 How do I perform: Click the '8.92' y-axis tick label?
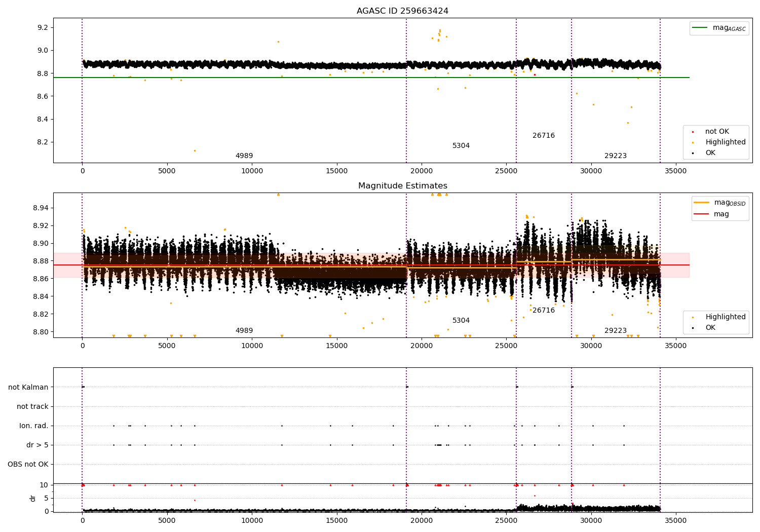coord(41,226)
